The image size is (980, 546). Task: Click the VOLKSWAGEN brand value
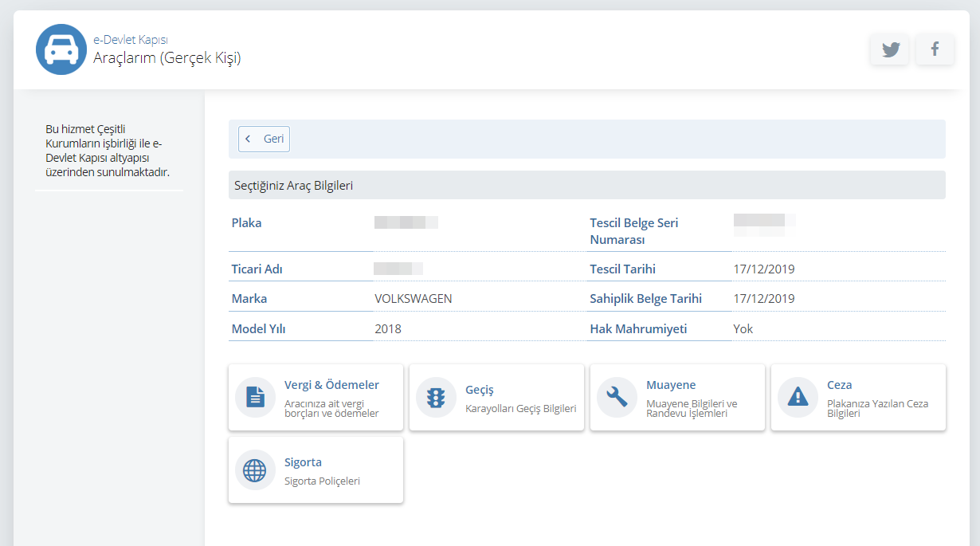[x=413, y=299]
